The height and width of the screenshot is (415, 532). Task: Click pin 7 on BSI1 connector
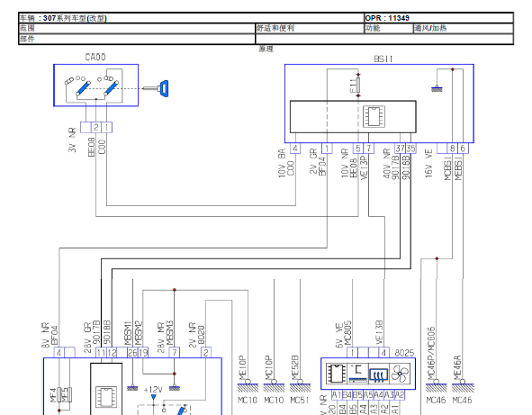pyautogui.click(x=368, y=149)
